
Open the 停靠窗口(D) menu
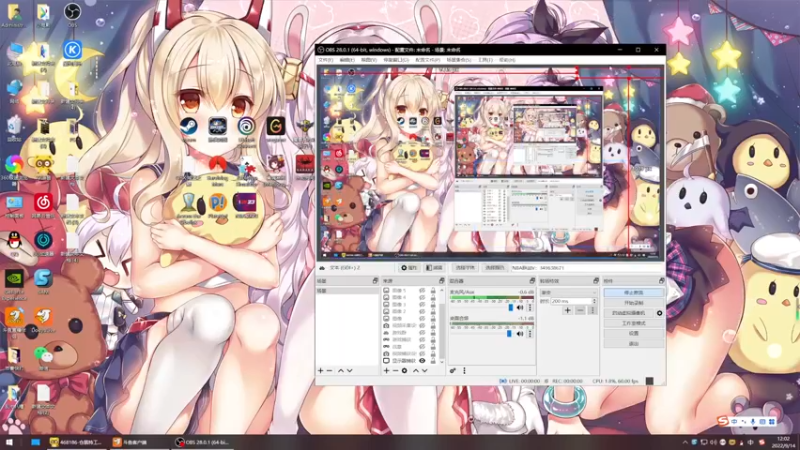396,60
